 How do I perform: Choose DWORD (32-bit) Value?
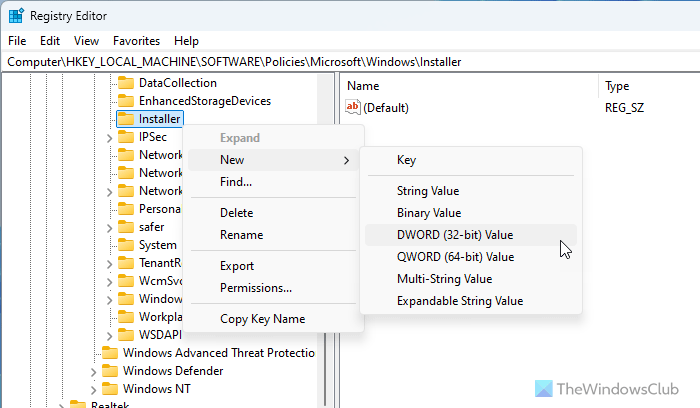pos(455,235)
